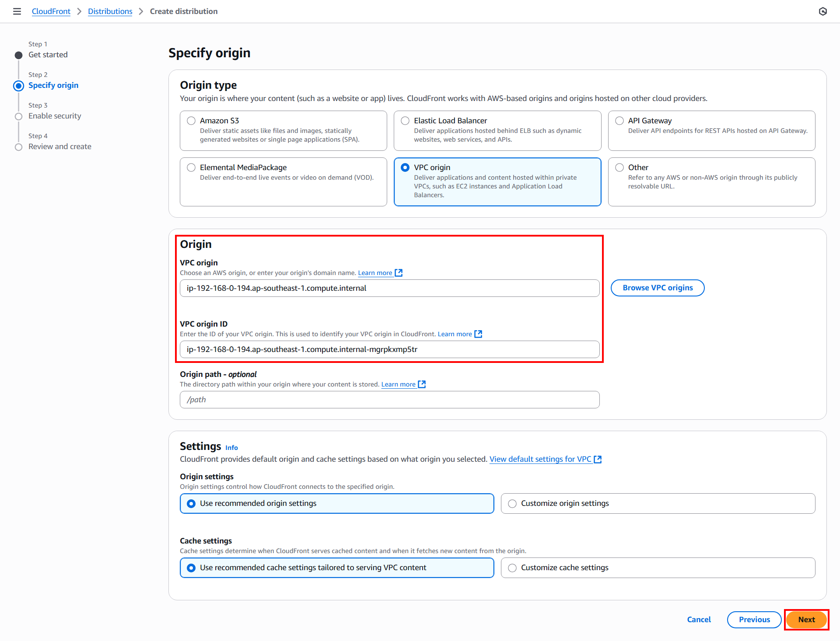Screen dimensions: 840x641
Task: Select Elastic Load Balancer origin type
Action: pos(405,121)
